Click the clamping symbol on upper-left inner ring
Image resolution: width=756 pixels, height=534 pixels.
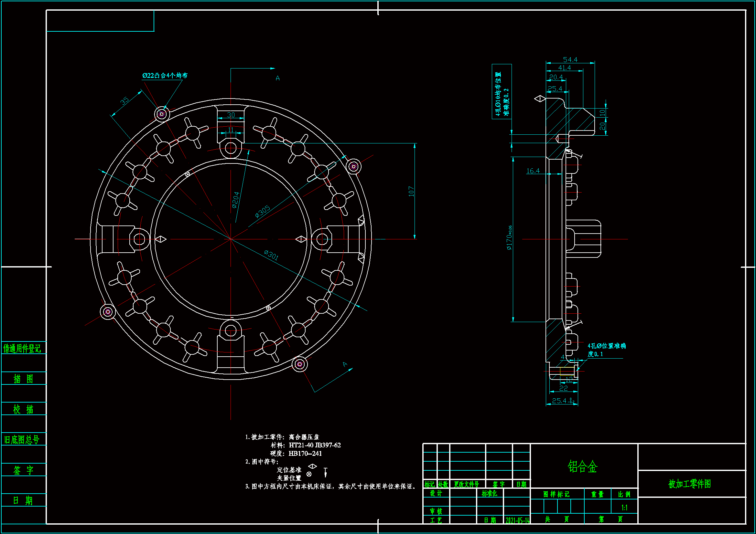point(187,174)
